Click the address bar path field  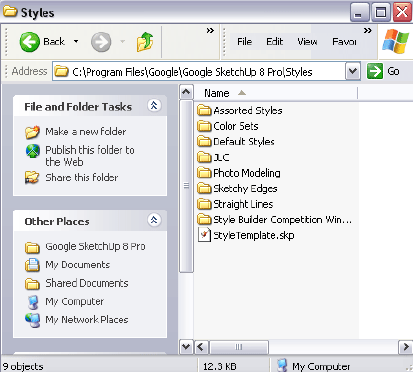click(x=199, y=72)
